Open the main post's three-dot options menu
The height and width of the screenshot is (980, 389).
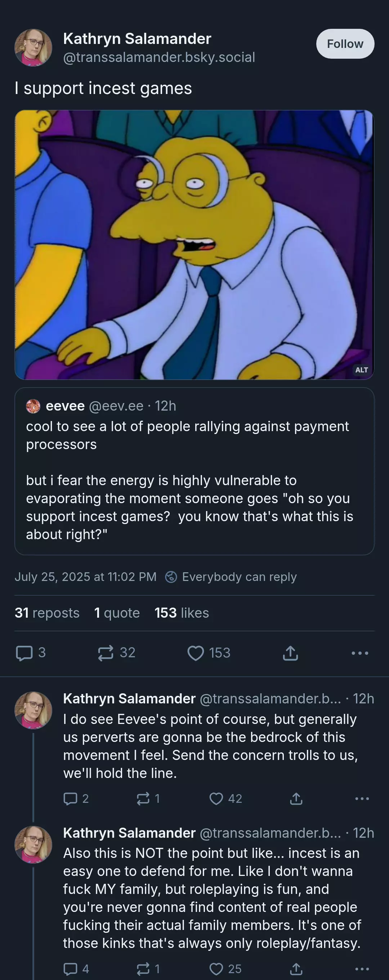click(x=360, y=653)
